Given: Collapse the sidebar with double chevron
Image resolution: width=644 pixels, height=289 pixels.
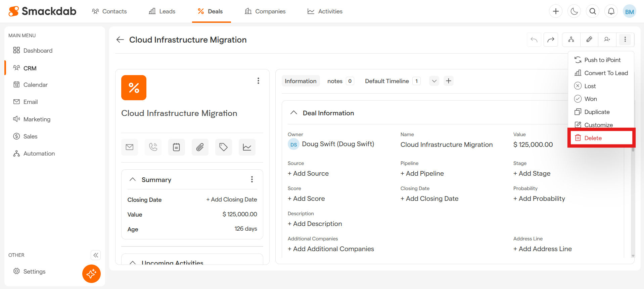Looking at the screenshot, I should tap(96, 255).
